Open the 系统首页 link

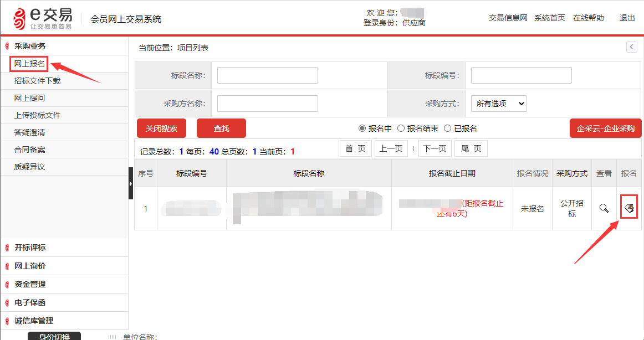click(x=550, y=18)
